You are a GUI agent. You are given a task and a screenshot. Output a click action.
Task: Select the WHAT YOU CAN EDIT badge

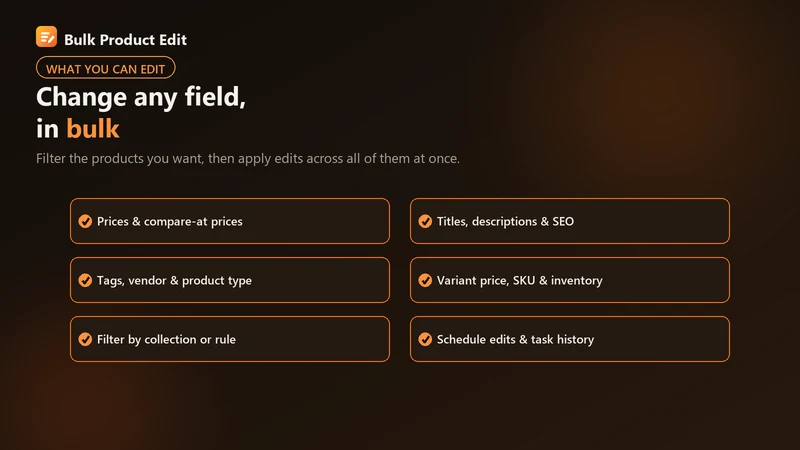click(106, 68)
